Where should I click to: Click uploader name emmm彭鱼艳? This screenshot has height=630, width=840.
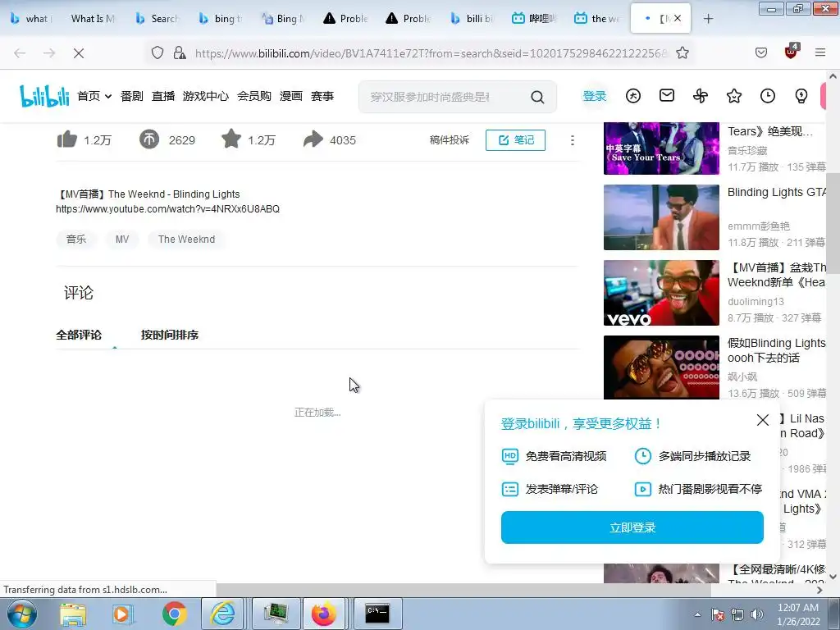click(759, 226)
